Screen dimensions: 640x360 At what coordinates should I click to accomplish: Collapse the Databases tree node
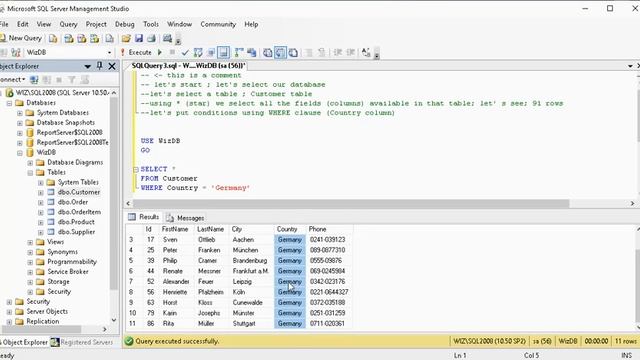pos(9,103)
